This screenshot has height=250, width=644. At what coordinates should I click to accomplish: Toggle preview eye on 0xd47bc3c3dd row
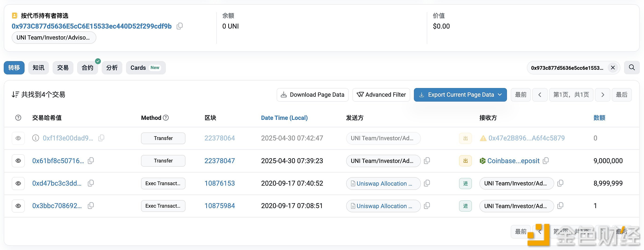18,183
